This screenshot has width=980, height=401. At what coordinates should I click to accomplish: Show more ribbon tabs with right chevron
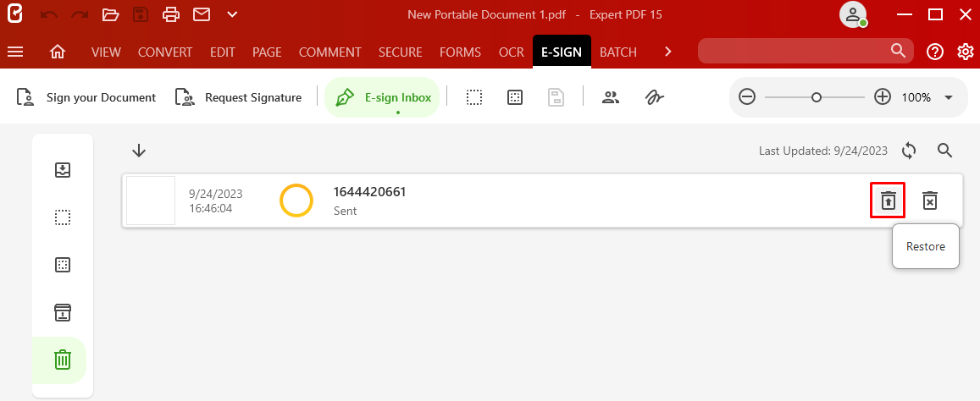(668, 52)
